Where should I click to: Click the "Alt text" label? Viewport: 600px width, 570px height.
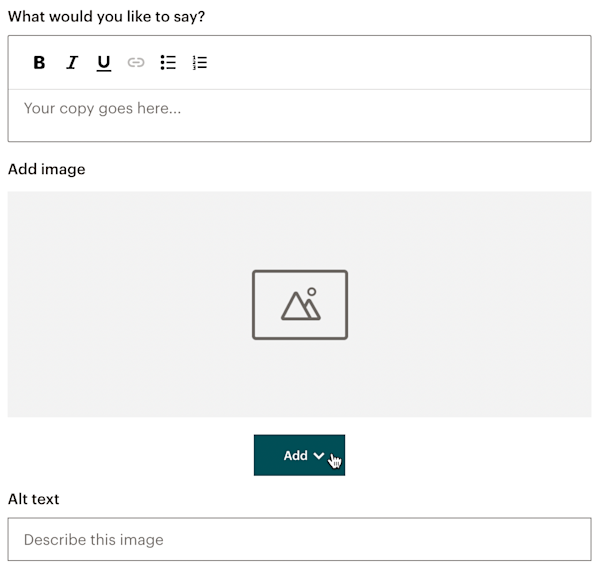(x=34, y=499)
